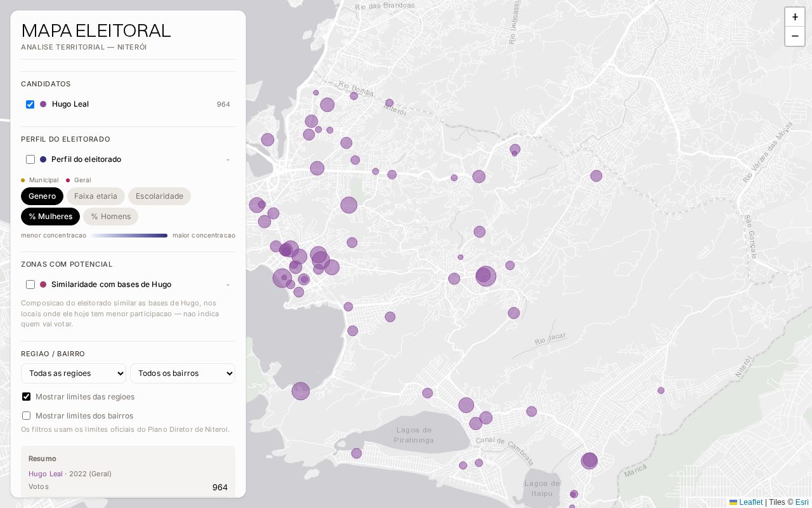Enable the Perfil do eleitorado checkbox
This screenshot has width=812, height=508.
pyautogui.click(x=30, y=159)
